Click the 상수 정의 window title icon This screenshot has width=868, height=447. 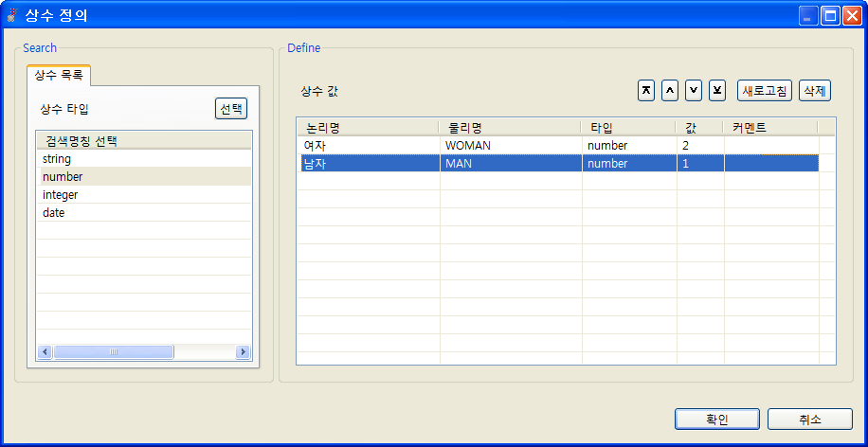click(11, 15)
